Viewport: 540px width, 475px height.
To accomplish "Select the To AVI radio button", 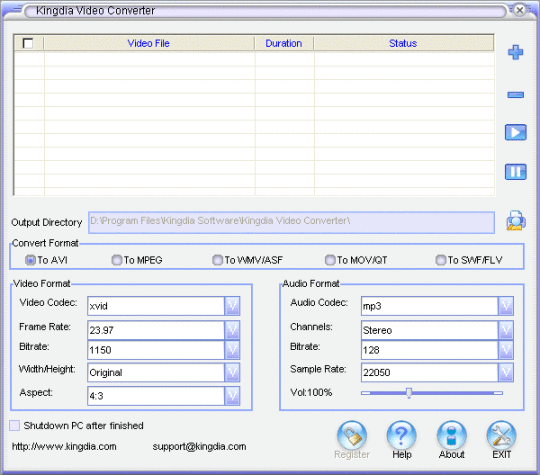I will [x=30, y=260].
